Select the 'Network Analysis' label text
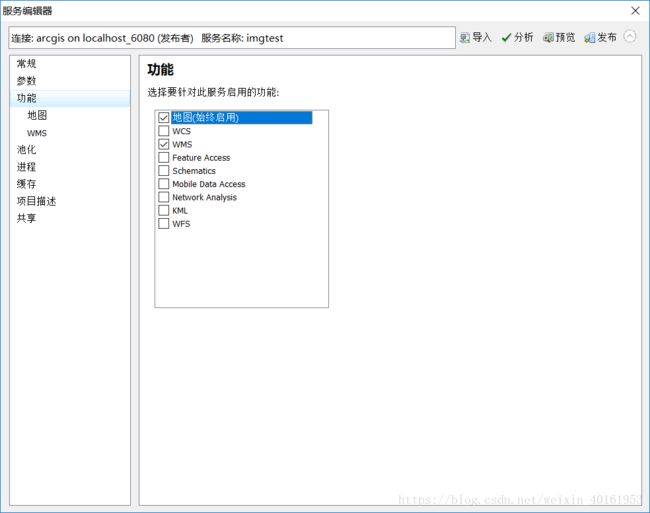Image resolution: width=650 pixels, height=513 pixels. (x=204, y=197)
